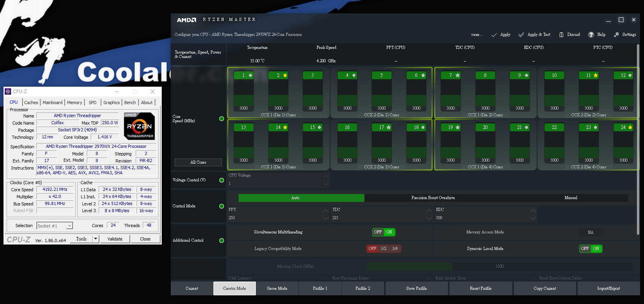644x304 pixels.
Task: Click the star on core 24
Action: pyautogui.click(x=630, y=127)
